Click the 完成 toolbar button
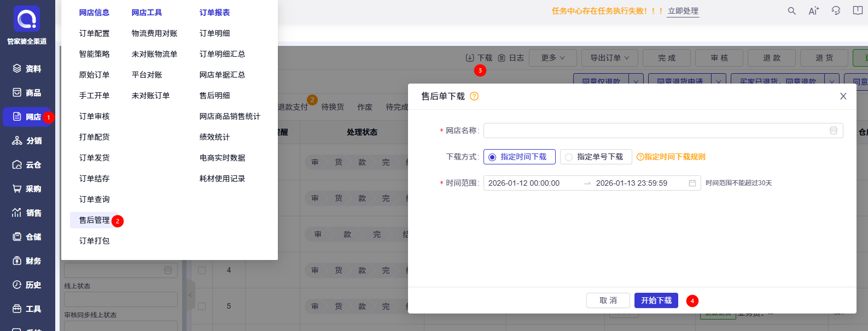Screen dimensions: 868x331 coord(667,58)
